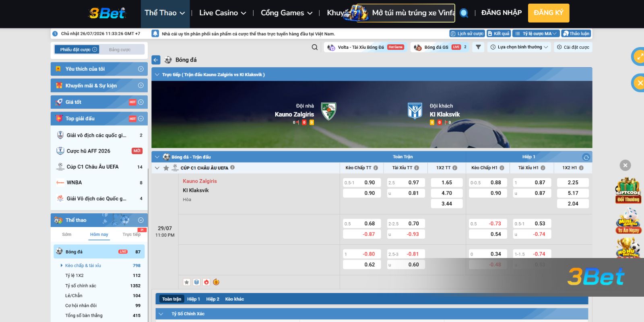
Task: Click the orange X floating button
Action: pos(639,83)
